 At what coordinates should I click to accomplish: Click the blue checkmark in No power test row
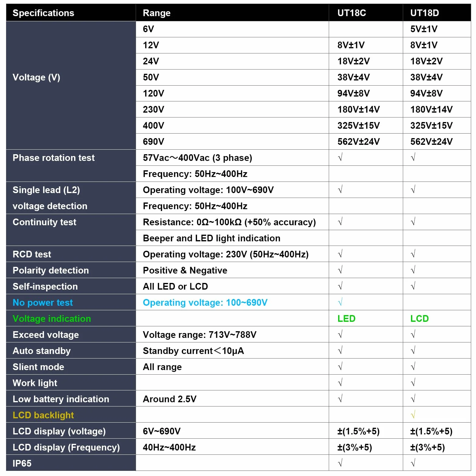coord(340,302)
